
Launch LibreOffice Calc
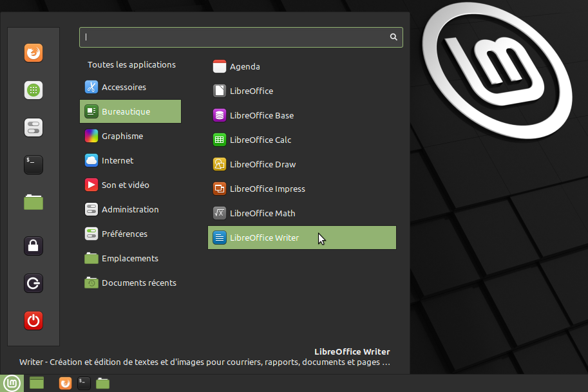coord(260,140)
